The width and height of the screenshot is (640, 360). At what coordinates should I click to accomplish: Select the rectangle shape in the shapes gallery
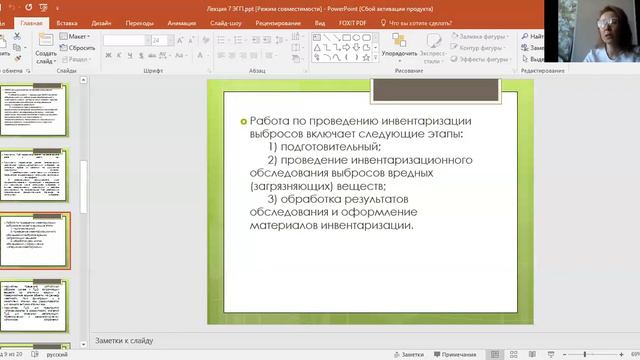(346, 38)
